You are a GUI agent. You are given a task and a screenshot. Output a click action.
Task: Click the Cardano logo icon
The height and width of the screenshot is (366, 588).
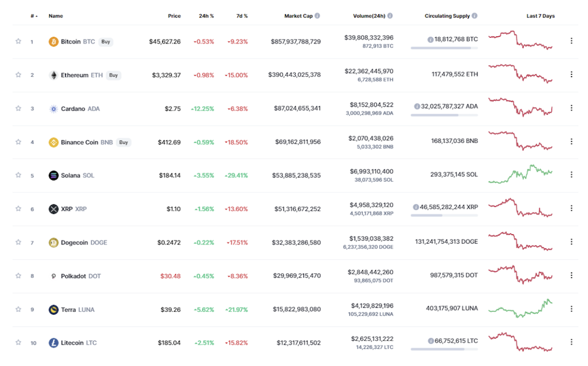[54, 109]
